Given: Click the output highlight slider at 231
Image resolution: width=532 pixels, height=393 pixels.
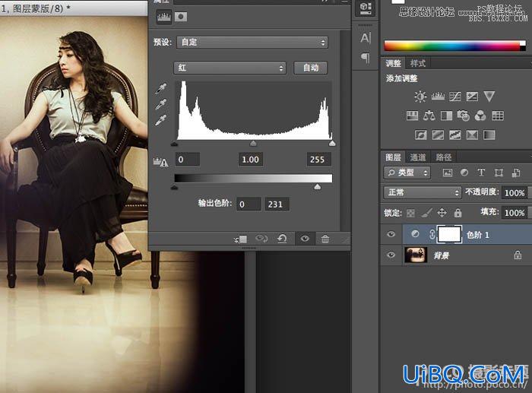Looking at the screenshot, I should pyautogui.click(x=317, y=187).
